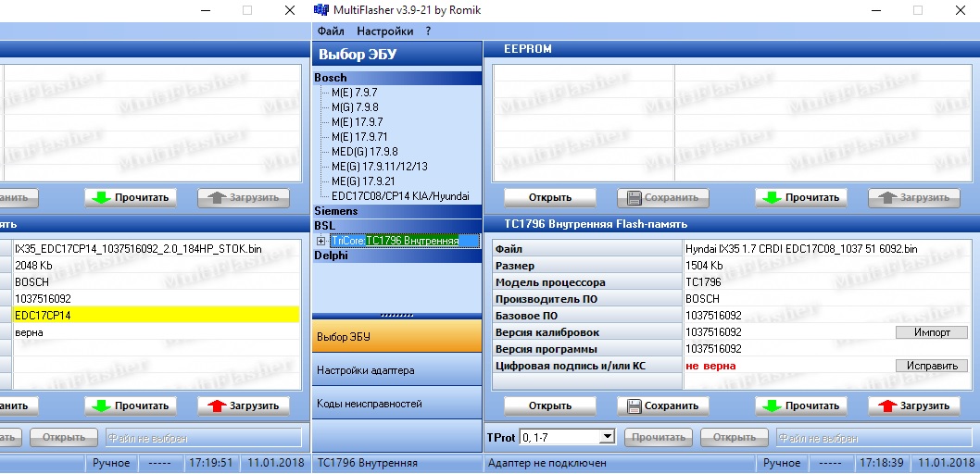Screen dimensions: 980x474
Task: Click greyed Загрузить in the EEPROM panel
Action: click(913, 198)
